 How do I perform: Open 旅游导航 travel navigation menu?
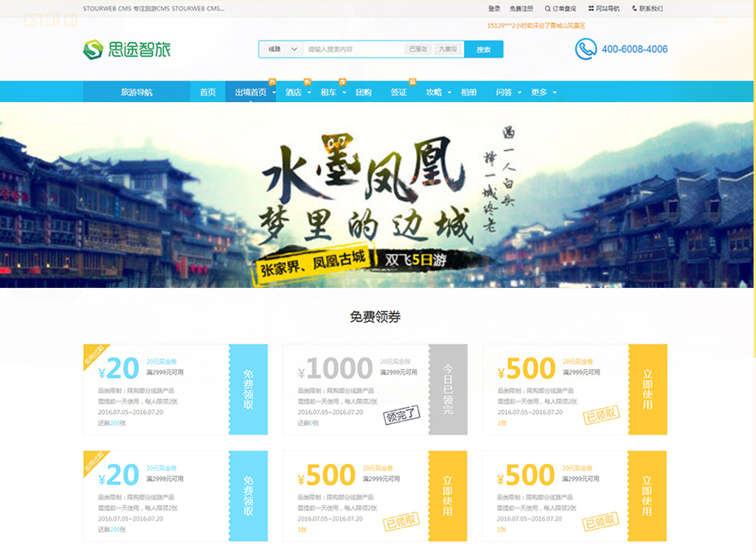(136, 92)
